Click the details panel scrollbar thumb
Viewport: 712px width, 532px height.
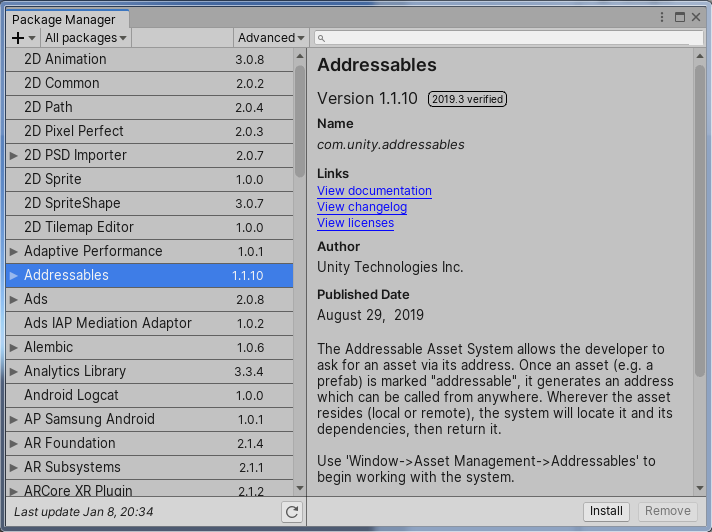click(700, 221)
